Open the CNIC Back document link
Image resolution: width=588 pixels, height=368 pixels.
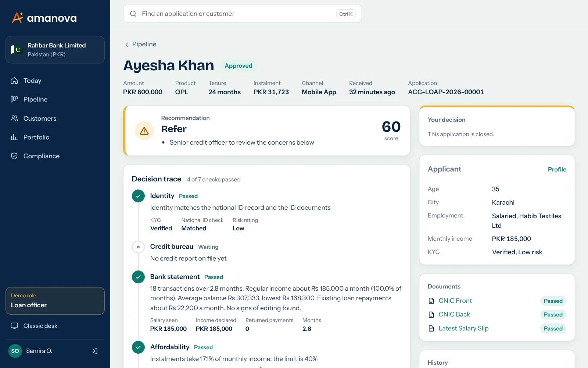(454, 314)
